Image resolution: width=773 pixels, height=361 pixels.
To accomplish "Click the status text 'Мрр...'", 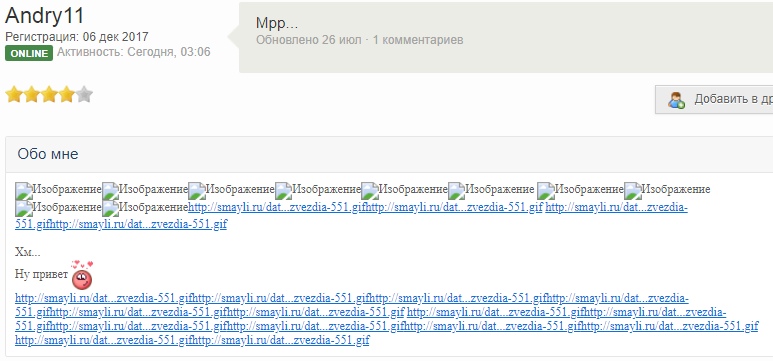I will (x=277, y=23).
